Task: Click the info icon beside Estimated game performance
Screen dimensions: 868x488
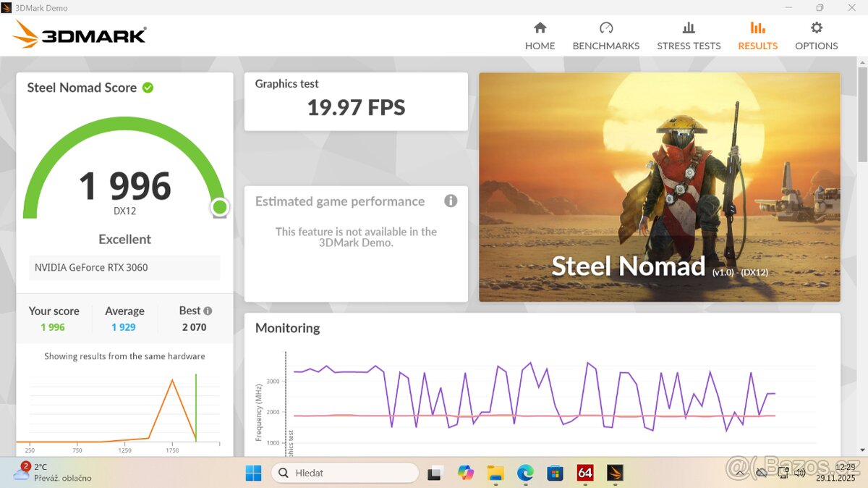Action: 451,201
